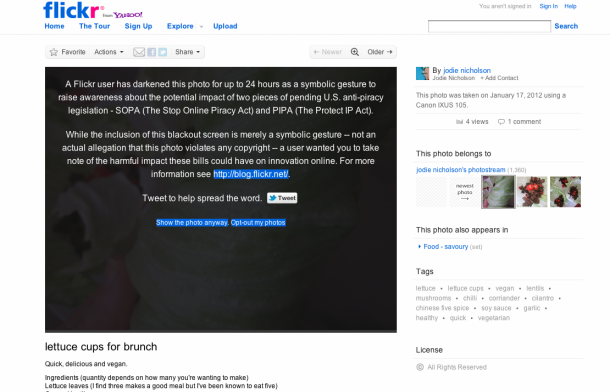Click the vegan tag
The width and height of the screenshot is (610, 392).
[x=505, y=289]
